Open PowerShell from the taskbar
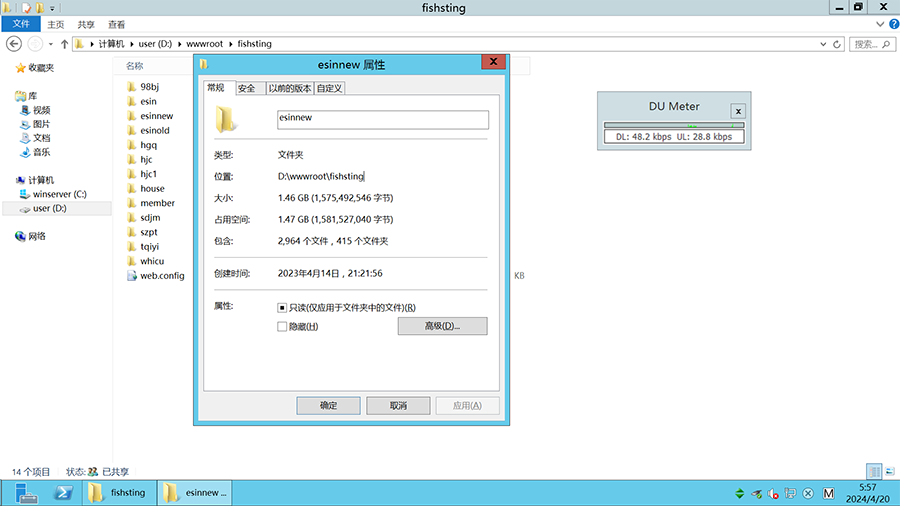Screen dimensions: 900x506 (63, 492)
